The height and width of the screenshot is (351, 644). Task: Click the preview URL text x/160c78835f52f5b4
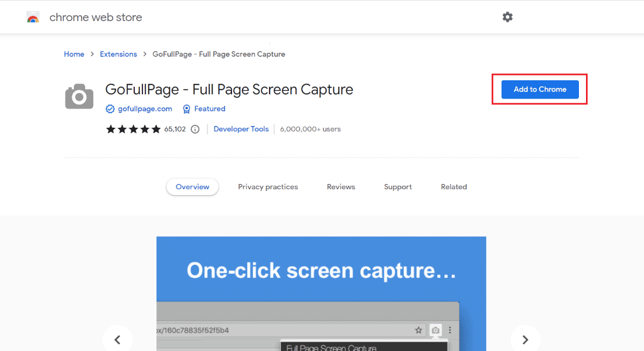click(193, 330)
